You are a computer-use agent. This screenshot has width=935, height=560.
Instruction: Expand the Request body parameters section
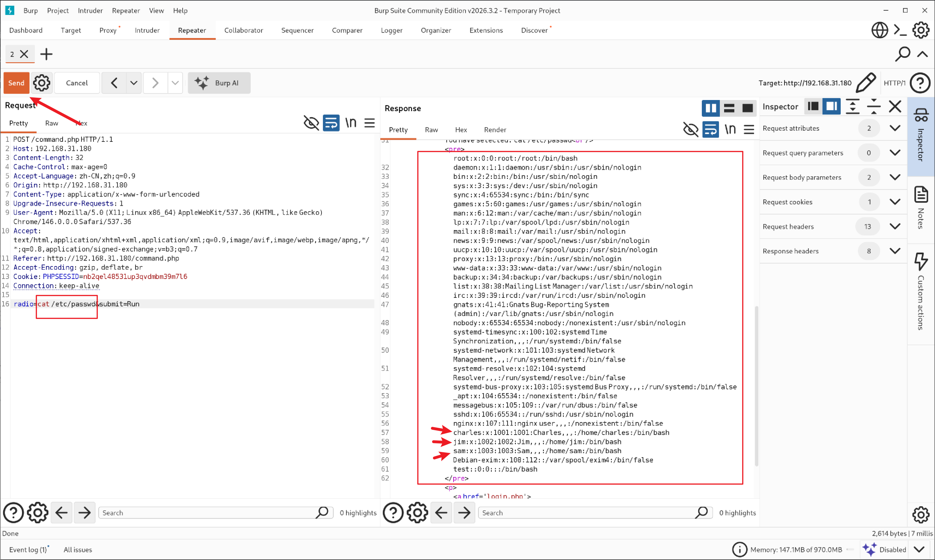pos(895,177)
